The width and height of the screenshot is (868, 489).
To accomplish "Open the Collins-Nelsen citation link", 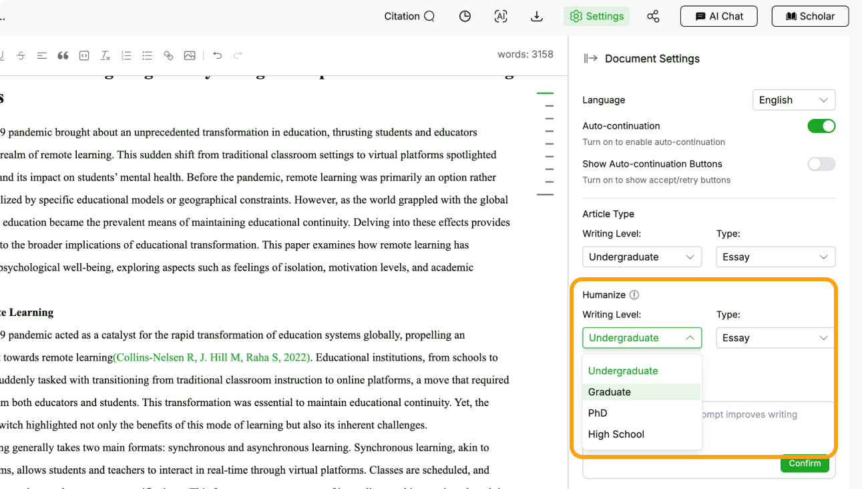I will point(212,357).
